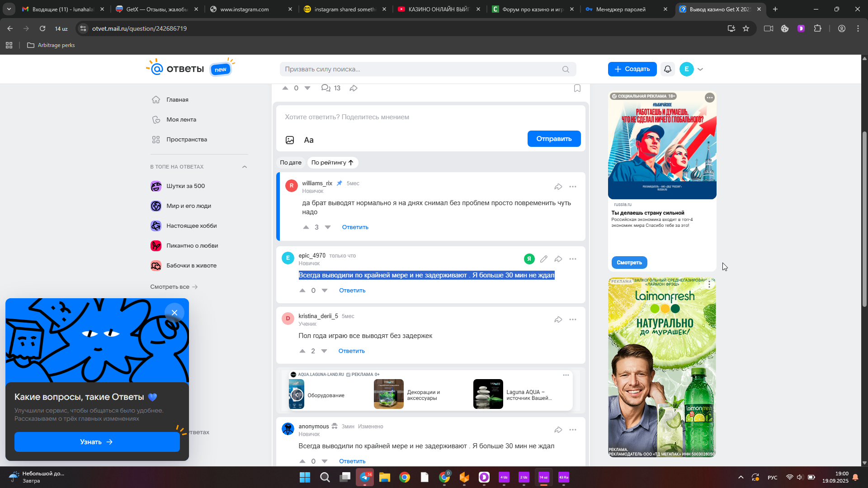The width and height of the screenshot is (868, 488).
Task: Downvote williams_rix's answer
Action: [x=328, y=227]
